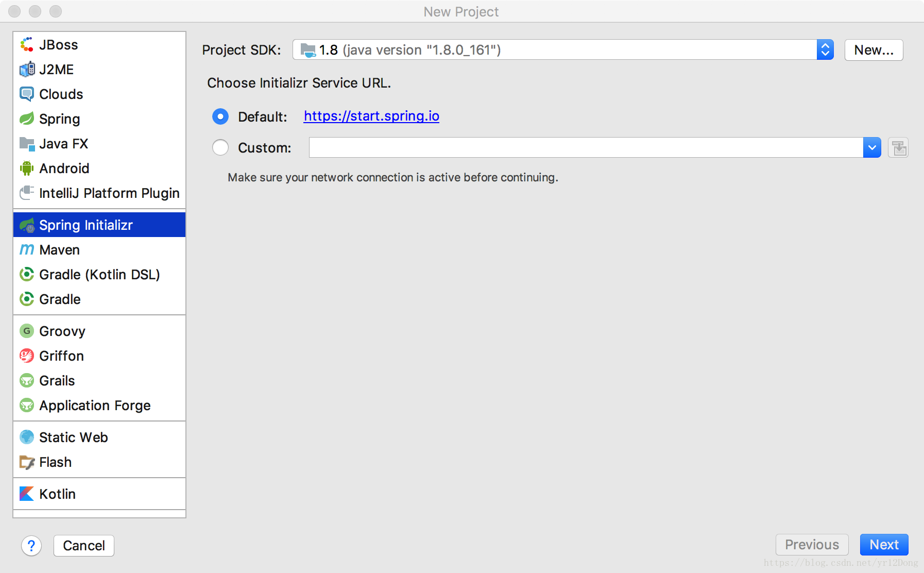
Task: Click the Previous button
Action: (812, 545)
